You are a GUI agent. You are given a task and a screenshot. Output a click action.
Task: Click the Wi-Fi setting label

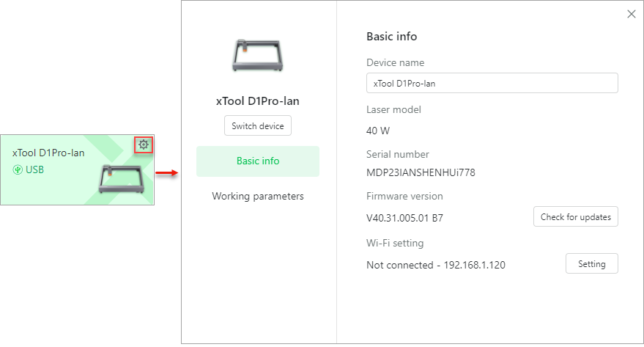pos(395,244)
